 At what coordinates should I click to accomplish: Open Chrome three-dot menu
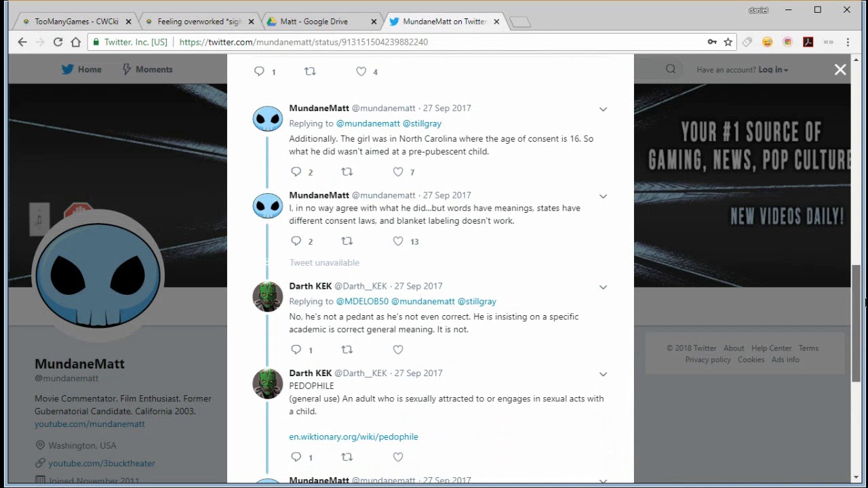point(848,42)
